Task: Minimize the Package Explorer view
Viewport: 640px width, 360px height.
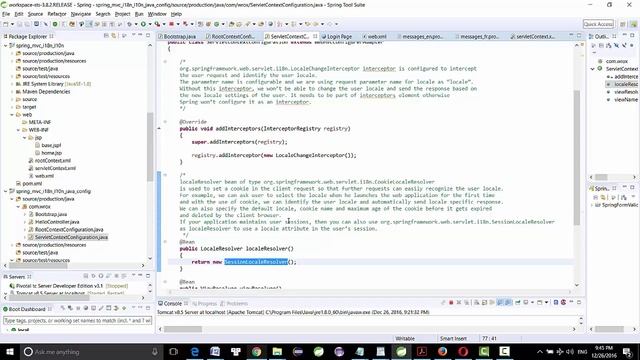Action: click(x=140, y=36)
